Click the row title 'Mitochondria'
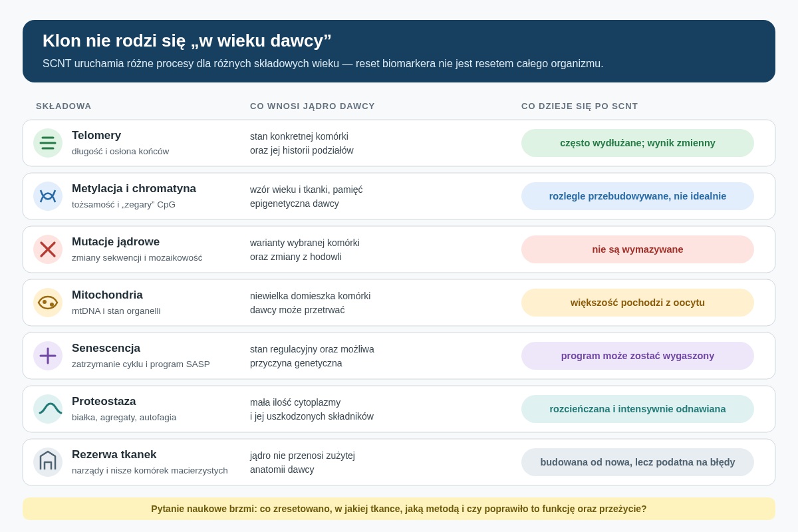Screen dimensions: 798x532 click(107, 295)
